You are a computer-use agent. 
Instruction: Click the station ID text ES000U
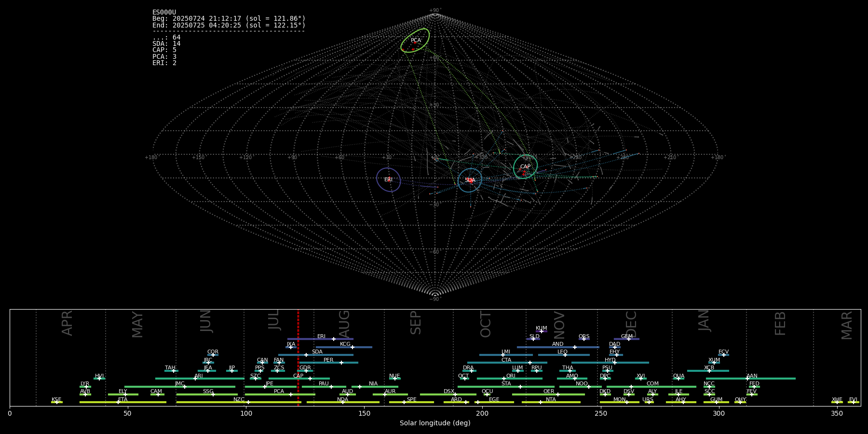pyautogui.click(x=164, y=13)
